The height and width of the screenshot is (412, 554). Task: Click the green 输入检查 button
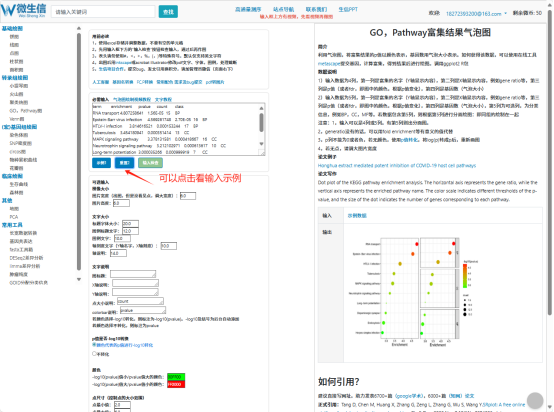(151, 163)
